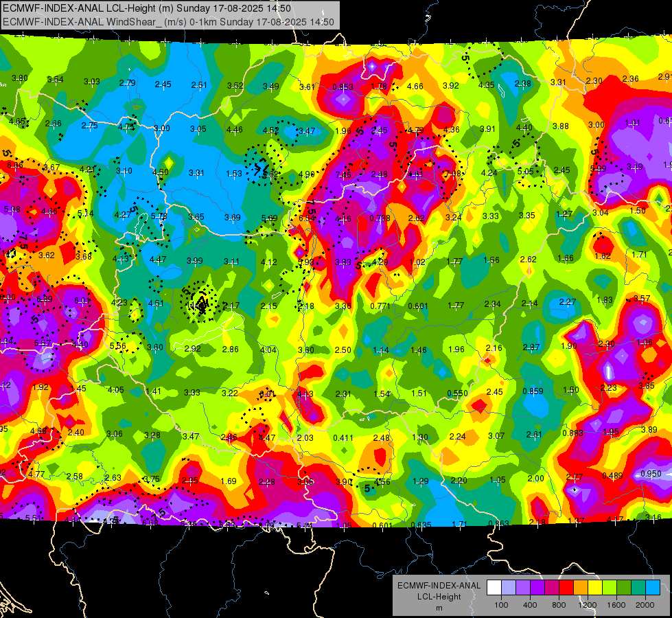Click the yellow legend color swatch
Image resolution: width=672 pixels, height=618 pixels.
click(595, 588)
